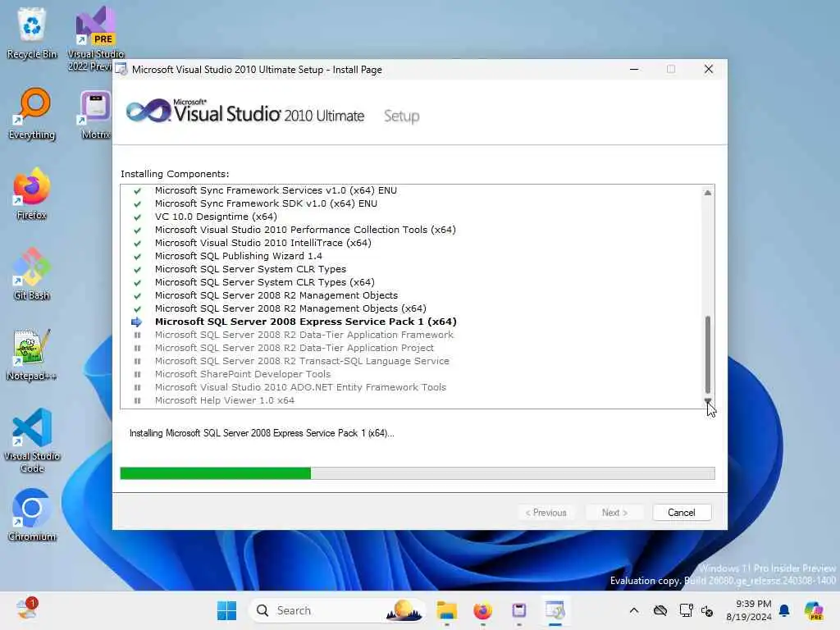Select SQL Server 2008 R2 Management Objects (x64)

[290, 308]
